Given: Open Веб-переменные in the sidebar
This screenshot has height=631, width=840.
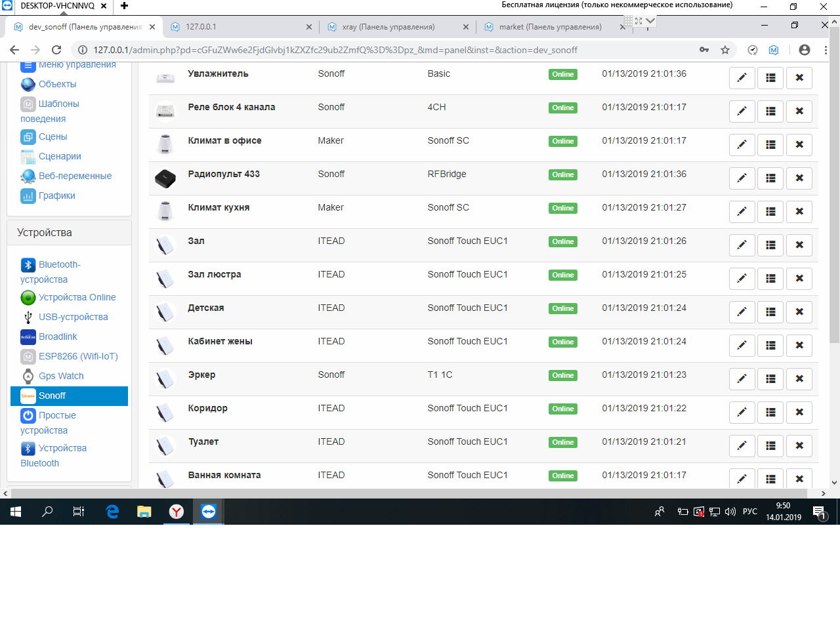Looking at the screenshot, I should pyautogui.click(x=75, y=176).
